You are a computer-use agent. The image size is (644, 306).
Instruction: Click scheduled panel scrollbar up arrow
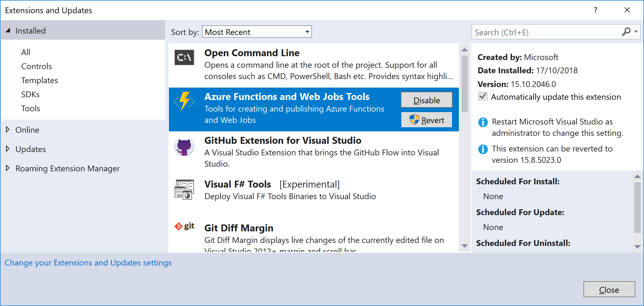[637, 176]
